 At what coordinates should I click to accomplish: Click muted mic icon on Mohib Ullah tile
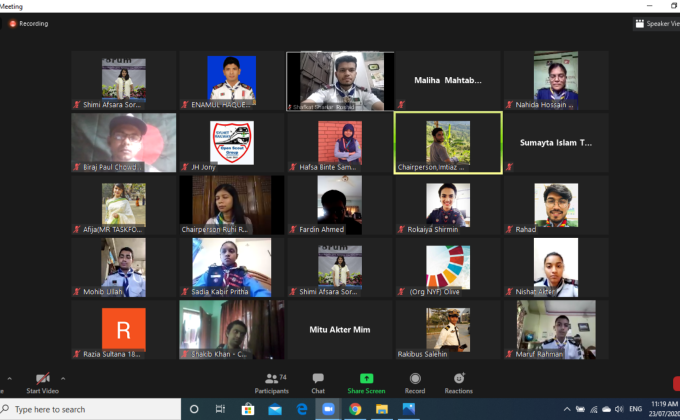point(77,292)
